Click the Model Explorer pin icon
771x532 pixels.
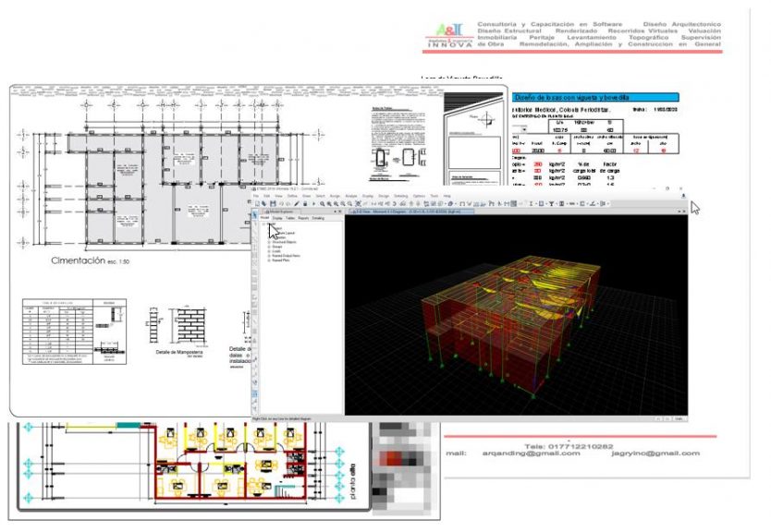coord(335,212)
